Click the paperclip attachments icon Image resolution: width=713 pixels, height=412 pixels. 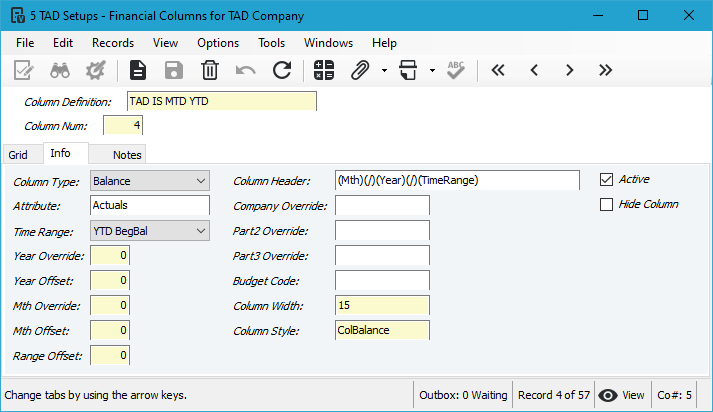click(360, 70)
